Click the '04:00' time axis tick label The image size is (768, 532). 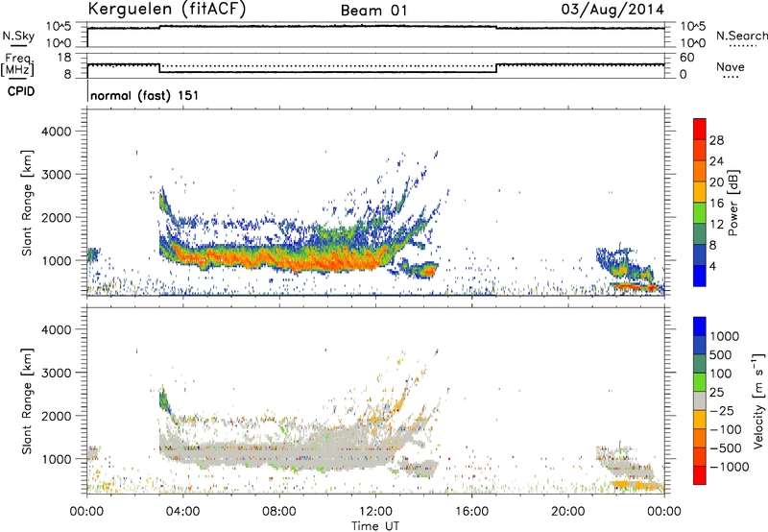(x=182, y=512)
